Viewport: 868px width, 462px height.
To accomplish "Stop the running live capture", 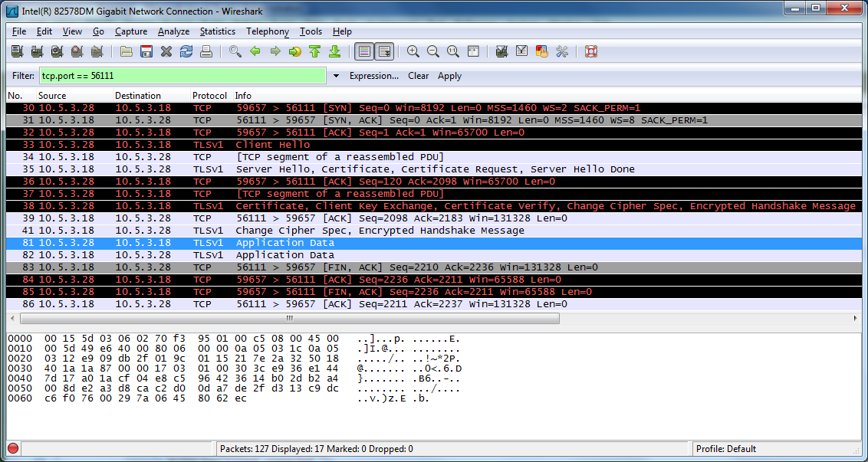I will click(77, 51).
